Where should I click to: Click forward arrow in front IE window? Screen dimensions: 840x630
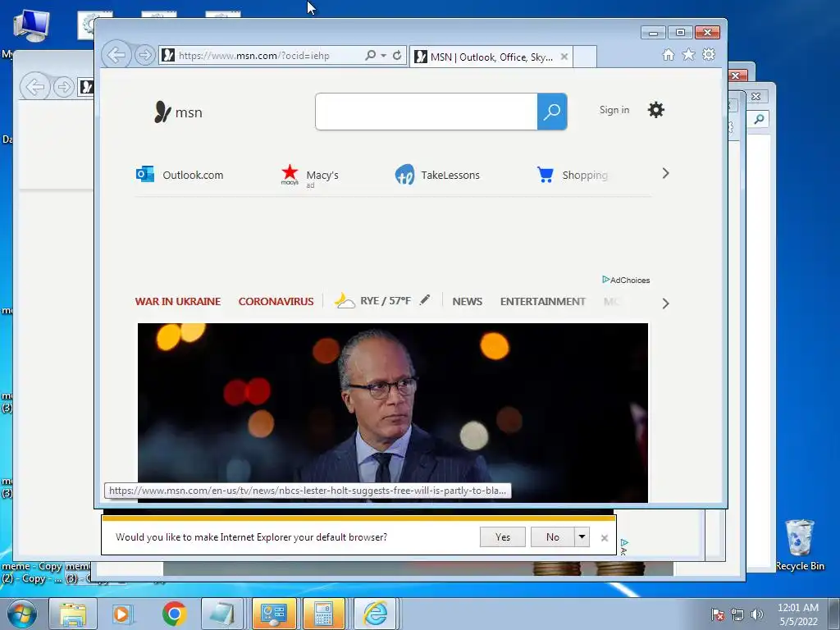pos(144,55)
